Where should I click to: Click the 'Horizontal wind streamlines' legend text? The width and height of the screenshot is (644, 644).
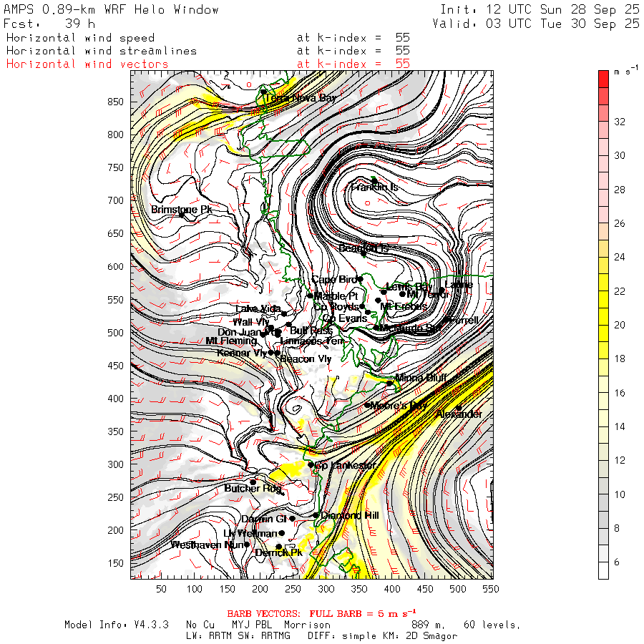click(102, 51)
